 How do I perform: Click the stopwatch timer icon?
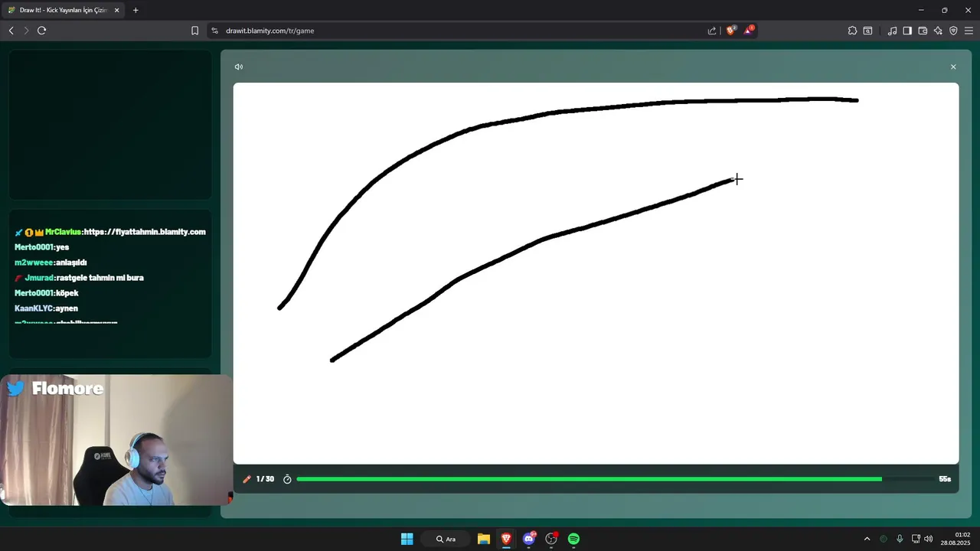click(x=287, y=479)
